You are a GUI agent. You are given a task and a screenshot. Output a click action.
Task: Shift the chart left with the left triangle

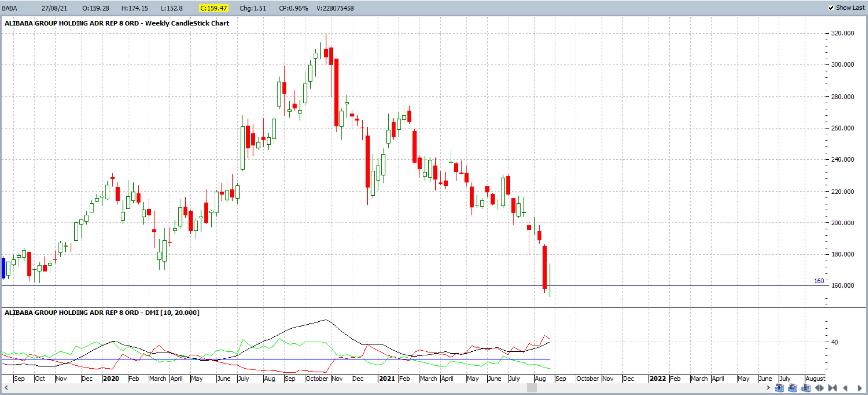[845, 388]
